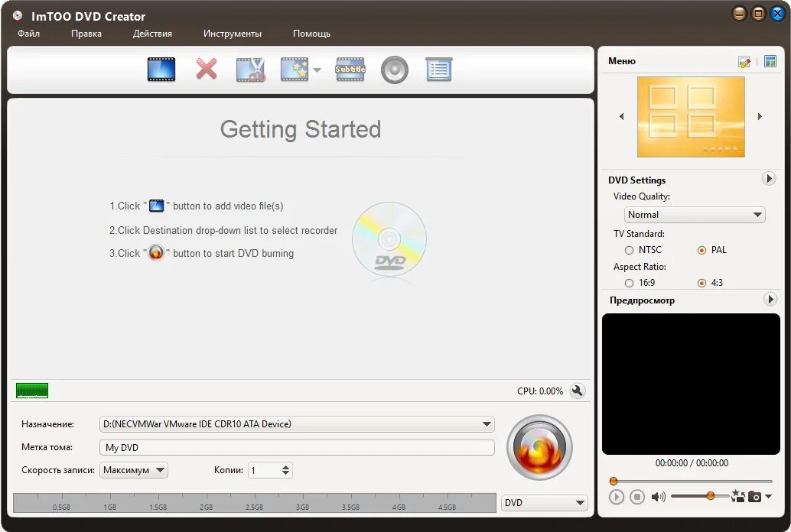Select PAL TV standard

coord(701,250)
